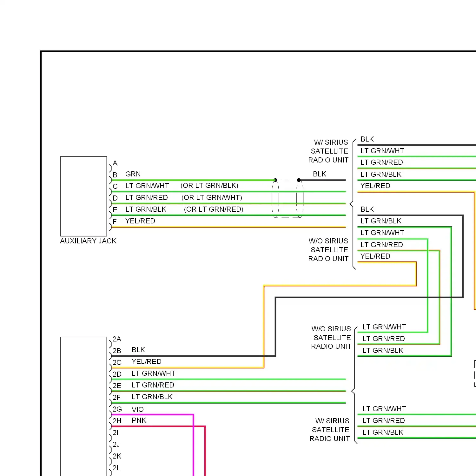
Task: Select pin 2B label
Action: pos(117,351)
